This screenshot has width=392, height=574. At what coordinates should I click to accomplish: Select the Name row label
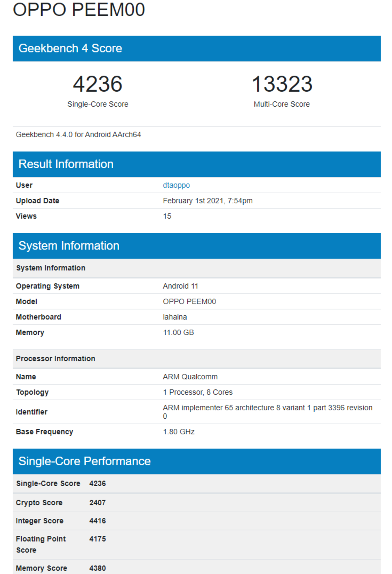(26, 377)
